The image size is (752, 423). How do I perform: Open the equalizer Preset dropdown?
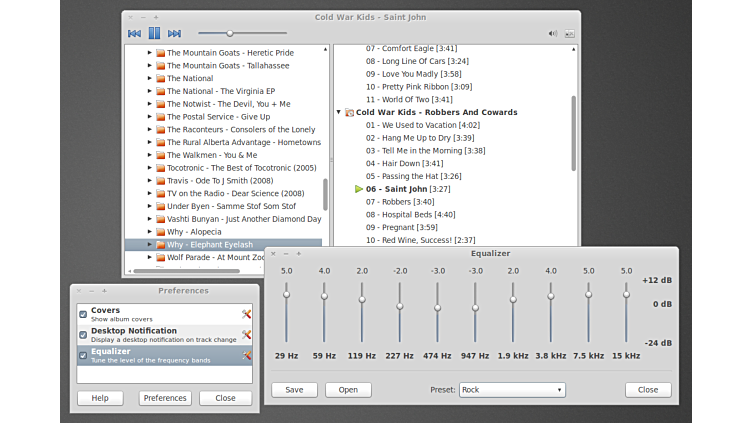pyautogui.click(x=512, y=390)
